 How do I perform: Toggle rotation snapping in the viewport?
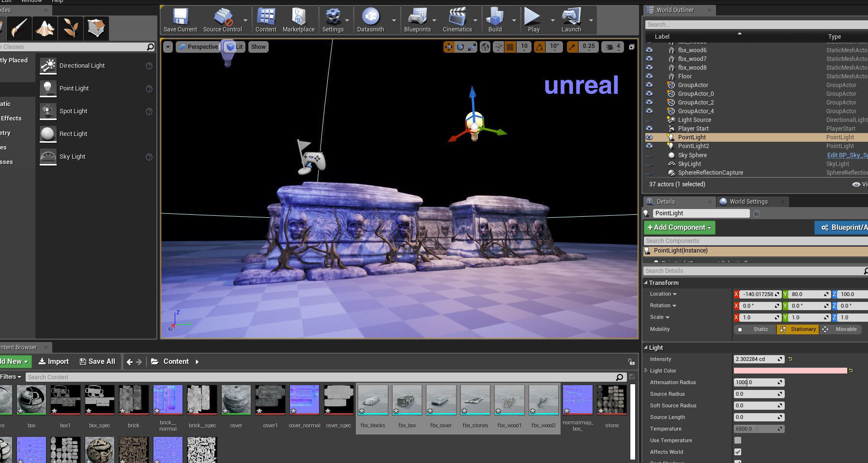pyautogui.click(x=539, y=47)
